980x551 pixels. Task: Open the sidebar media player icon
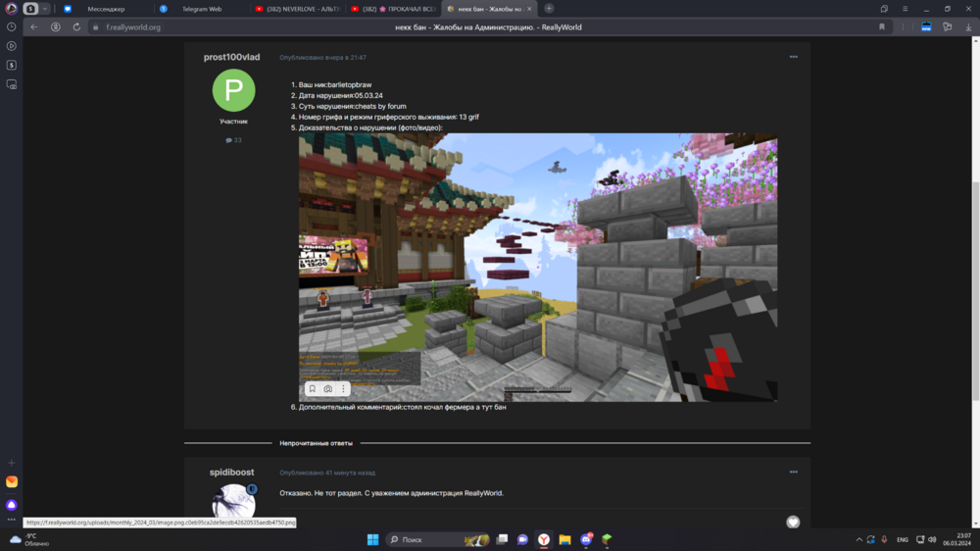[x=11, y=46]
